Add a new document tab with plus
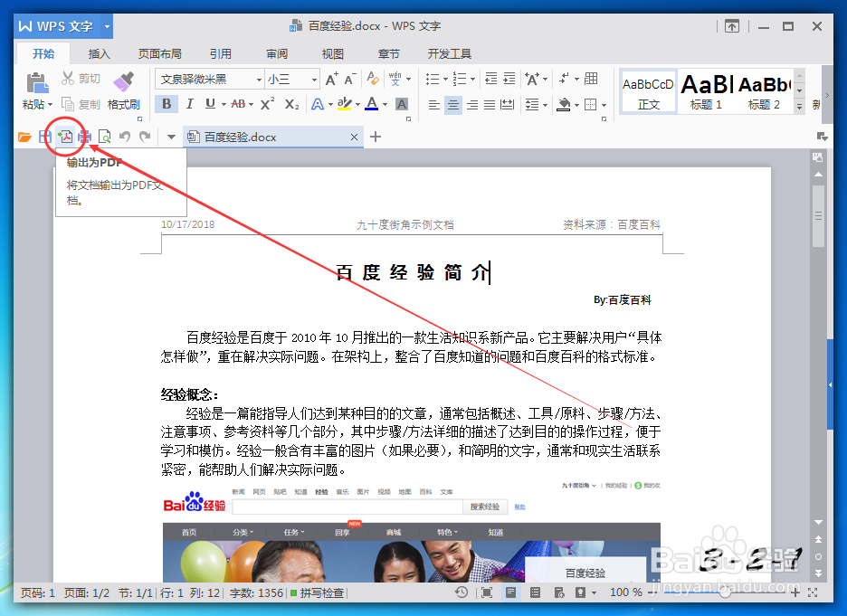Viewport: 847px width, 616px height. (x=376, y=137)
